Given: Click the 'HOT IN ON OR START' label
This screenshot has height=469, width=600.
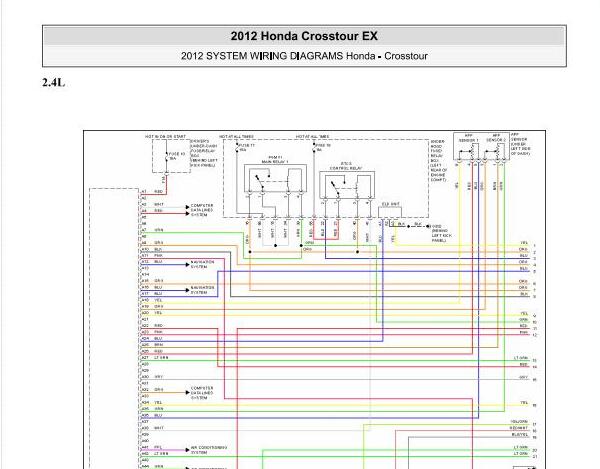Looking at the screenshot, I should coord(165,136).
